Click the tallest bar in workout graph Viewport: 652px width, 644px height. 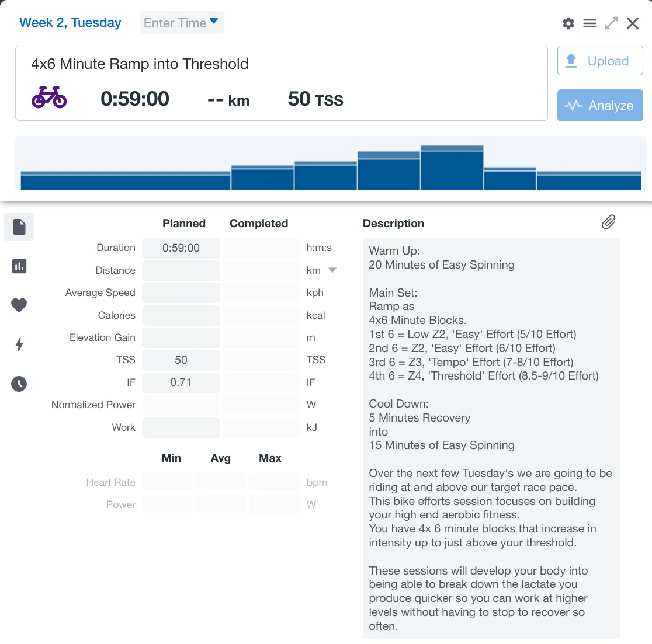[x=452, y=169]
